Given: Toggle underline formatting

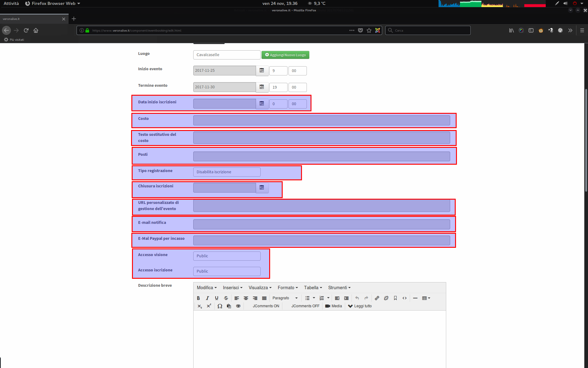Looking at the screenshot, I should coord(217,298).
